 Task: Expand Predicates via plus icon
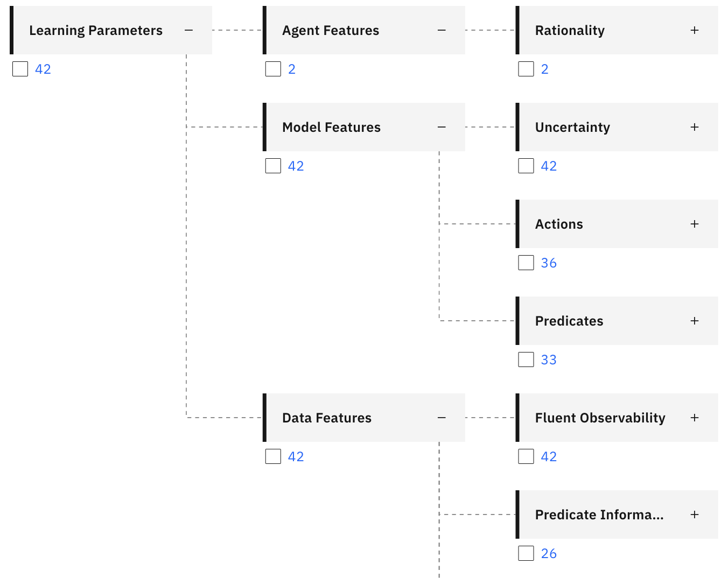695,321
